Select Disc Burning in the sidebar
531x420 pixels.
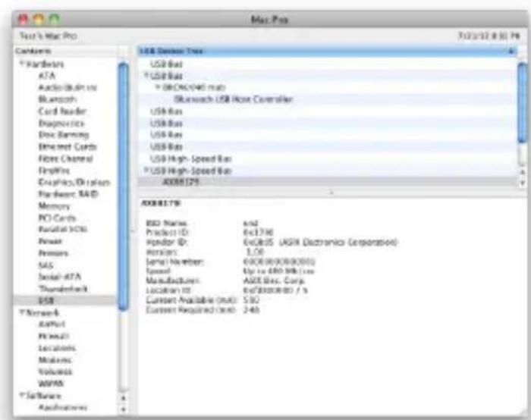click(x=64, y=135)
